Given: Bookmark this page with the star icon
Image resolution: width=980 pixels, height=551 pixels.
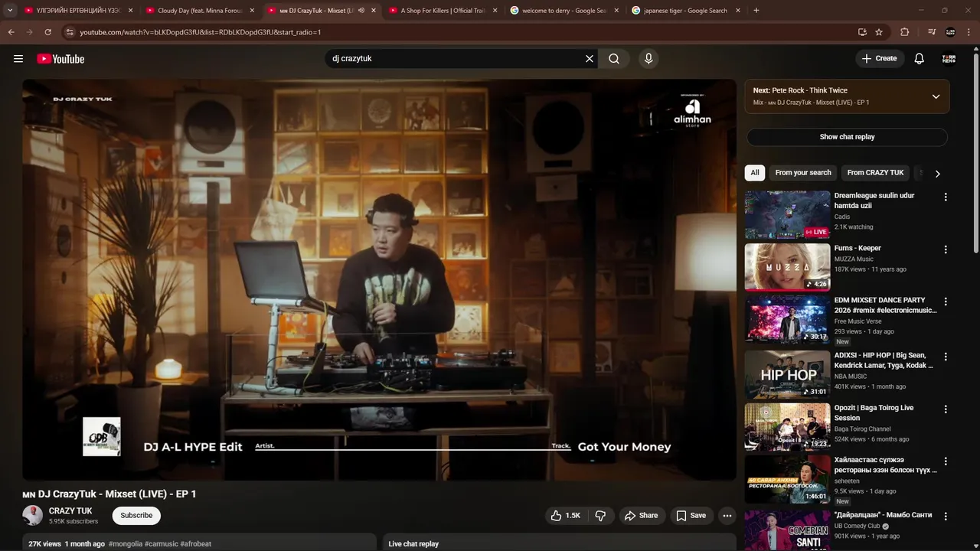Looking at the screenshot, I should point(879,32).
